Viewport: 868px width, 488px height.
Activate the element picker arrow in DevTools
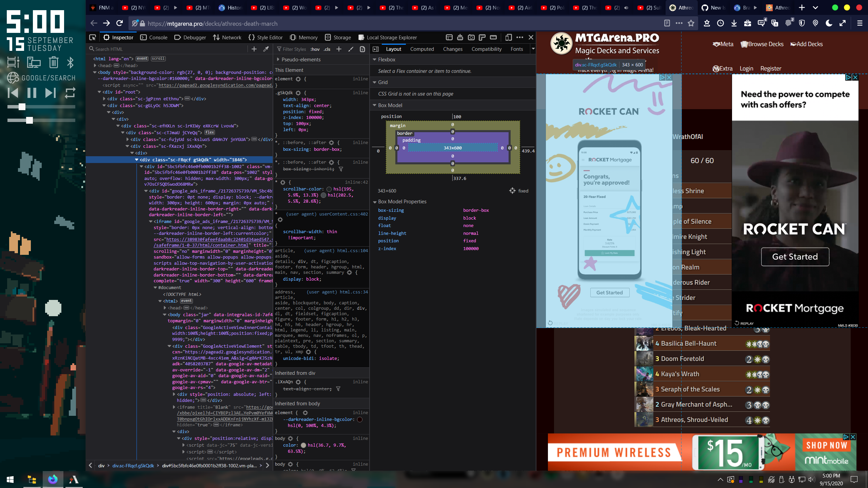pyautogui.click(x=92, y=37)
